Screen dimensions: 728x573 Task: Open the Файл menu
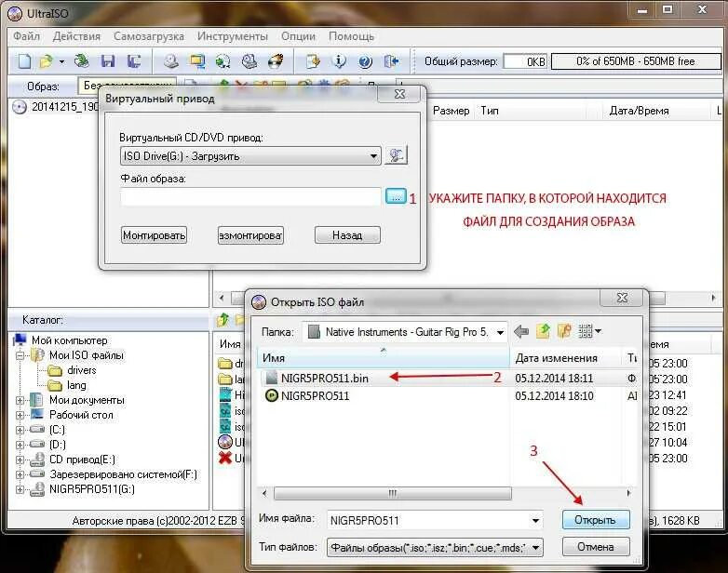point(26,36)
